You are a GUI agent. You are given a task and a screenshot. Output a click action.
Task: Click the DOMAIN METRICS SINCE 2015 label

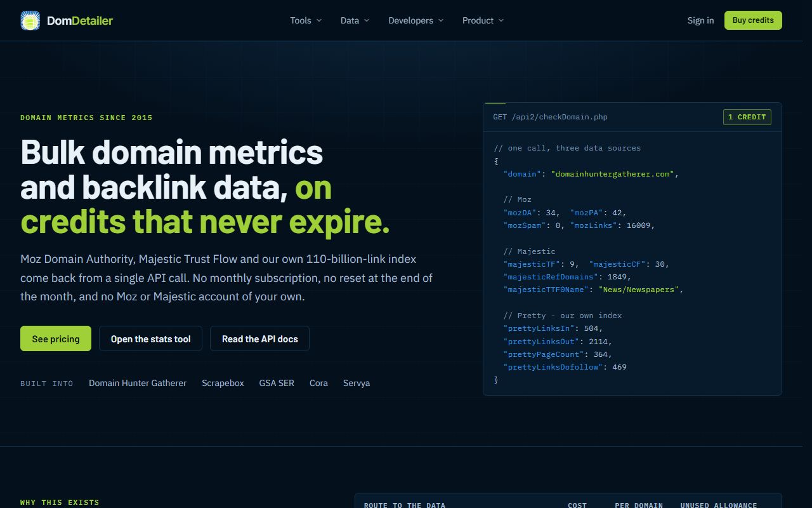tap(86, 117)
